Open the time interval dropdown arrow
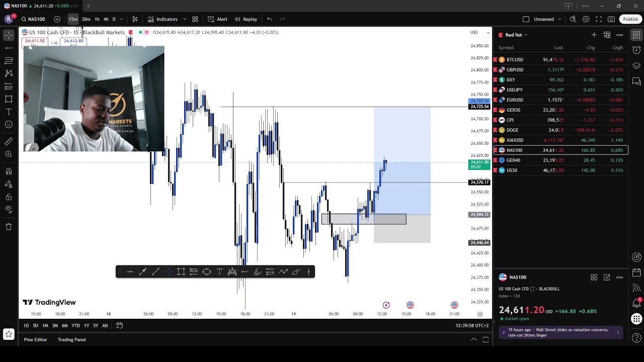The width and height of the screenshot is (644, 362). [x=122, y=19]
